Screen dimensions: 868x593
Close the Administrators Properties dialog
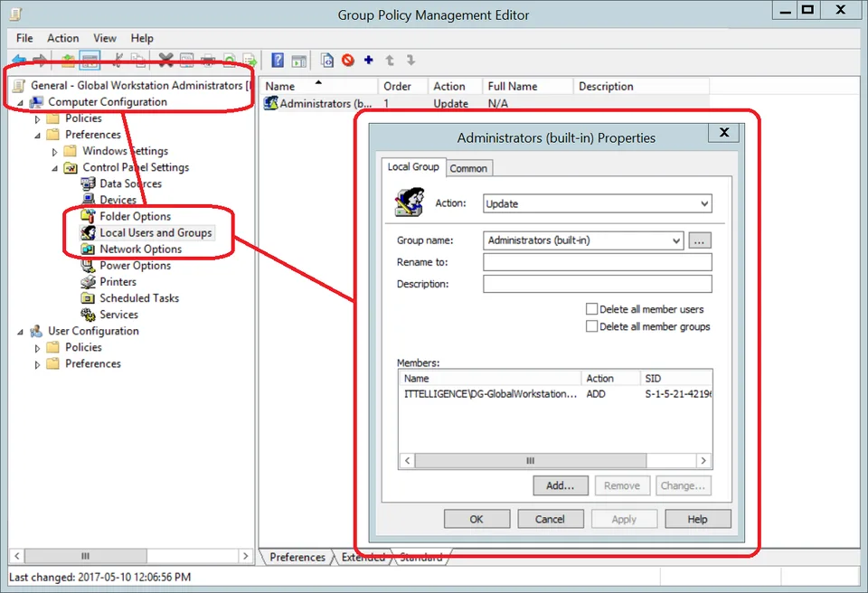click(x=724, y=132)
